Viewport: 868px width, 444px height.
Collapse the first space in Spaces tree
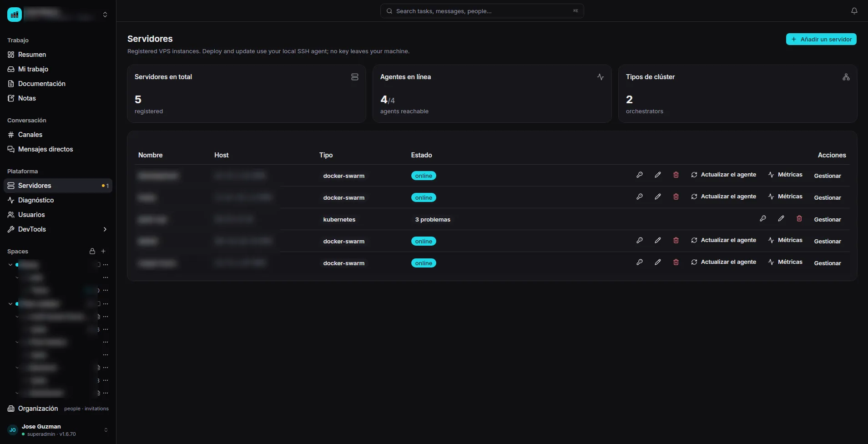point(10,265)
